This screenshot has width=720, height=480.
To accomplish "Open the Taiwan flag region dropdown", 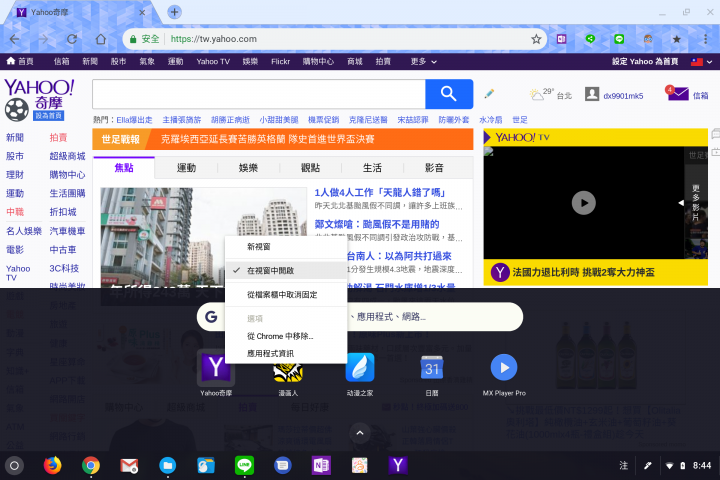I will (x=702, y=62).
